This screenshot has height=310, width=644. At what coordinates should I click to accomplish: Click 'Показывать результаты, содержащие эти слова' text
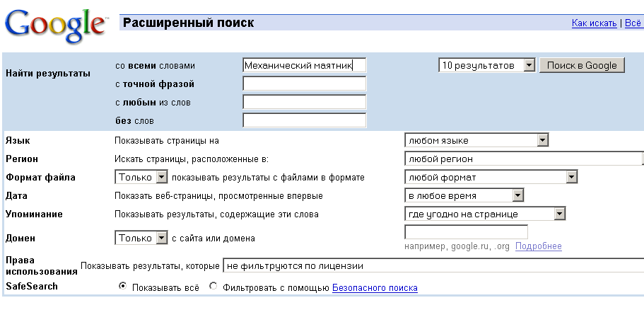click(216, 214)
